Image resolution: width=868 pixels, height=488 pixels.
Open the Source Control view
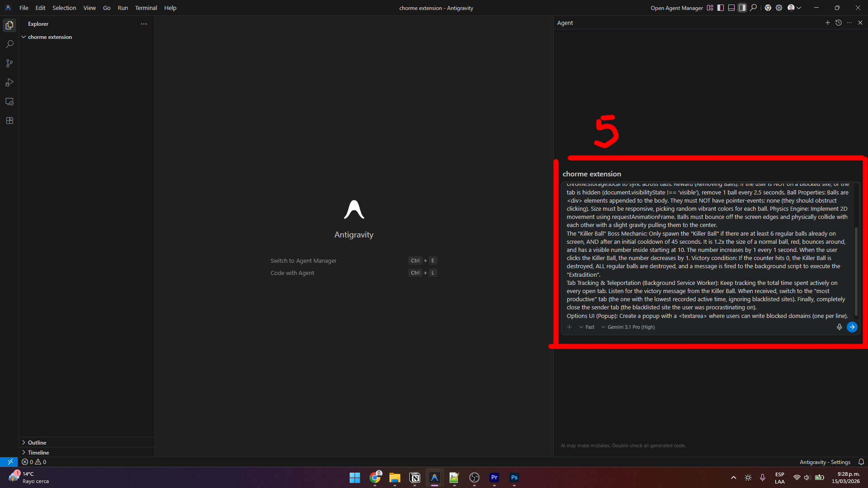9,63
